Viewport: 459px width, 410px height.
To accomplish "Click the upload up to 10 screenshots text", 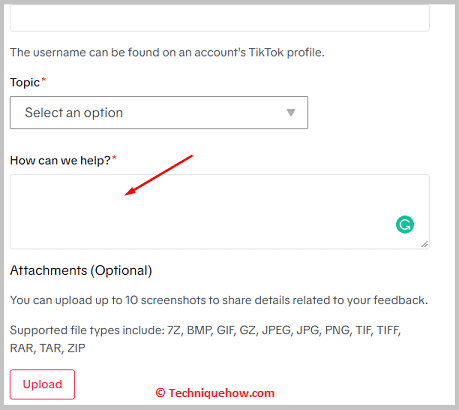I will point(219,300).
